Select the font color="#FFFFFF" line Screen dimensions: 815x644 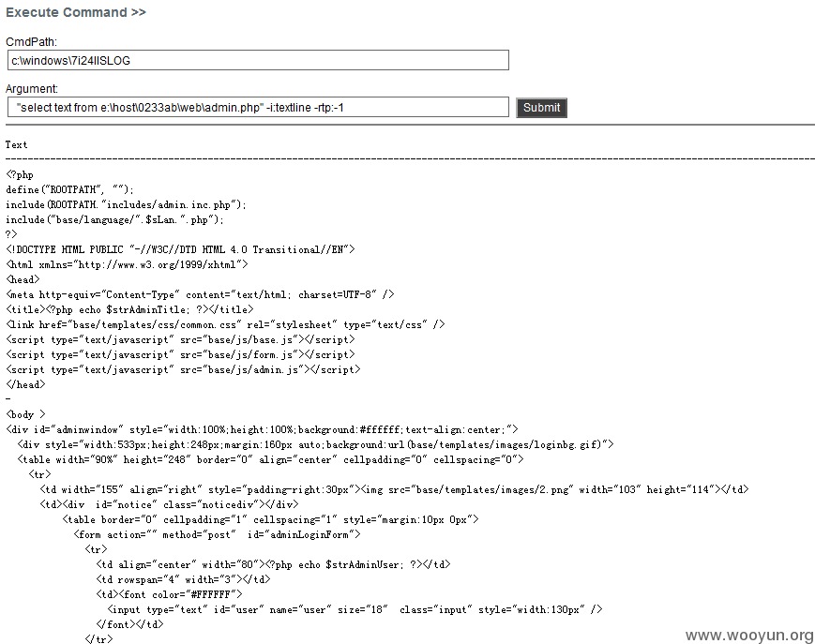pyautogui.click(x=170, y=594)
